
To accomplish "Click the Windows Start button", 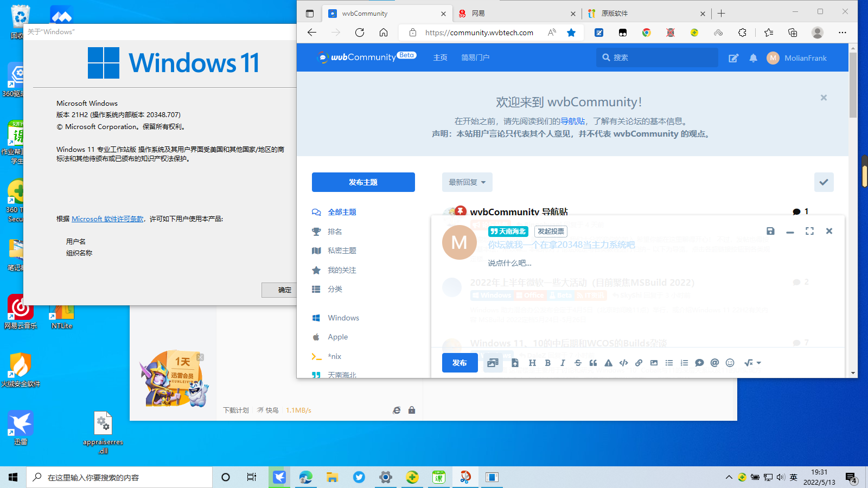I will click(x=13, y=477).
